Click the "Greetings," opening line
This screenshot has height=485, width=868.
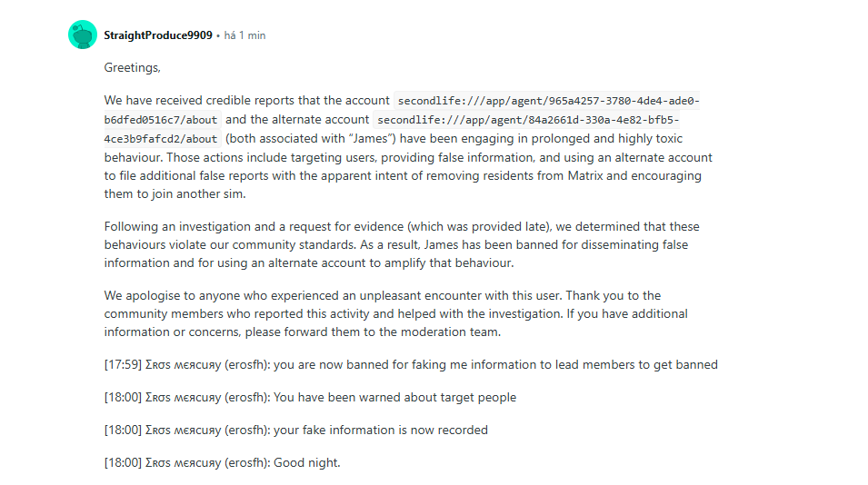(132, 67)
